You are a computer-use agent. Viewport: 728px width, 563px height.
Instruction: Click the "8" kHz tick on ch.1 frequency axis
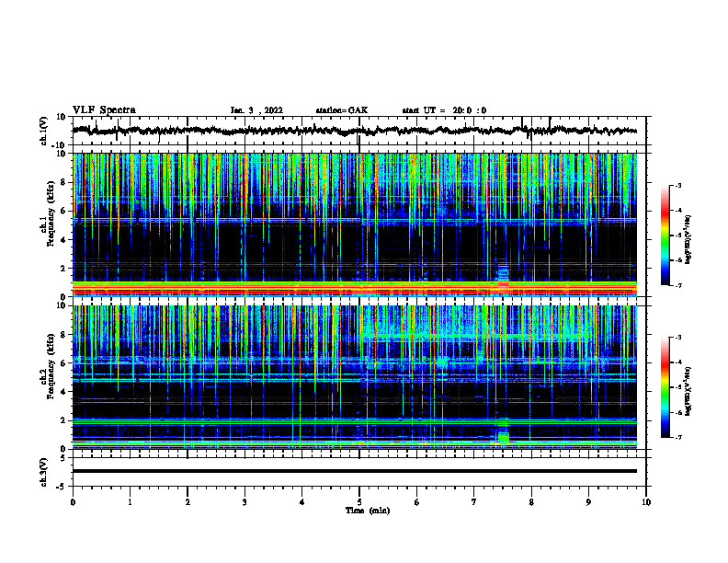point(64,182)
